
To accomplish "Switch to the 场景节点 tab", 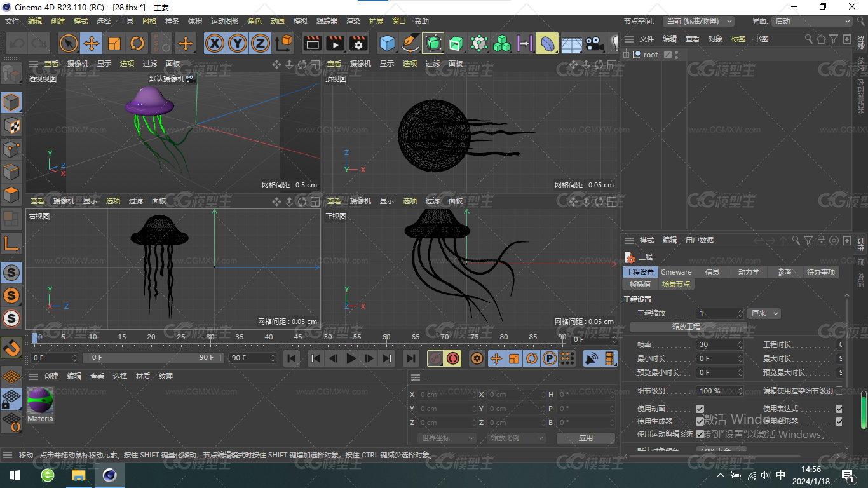I will tap(675, 284).
